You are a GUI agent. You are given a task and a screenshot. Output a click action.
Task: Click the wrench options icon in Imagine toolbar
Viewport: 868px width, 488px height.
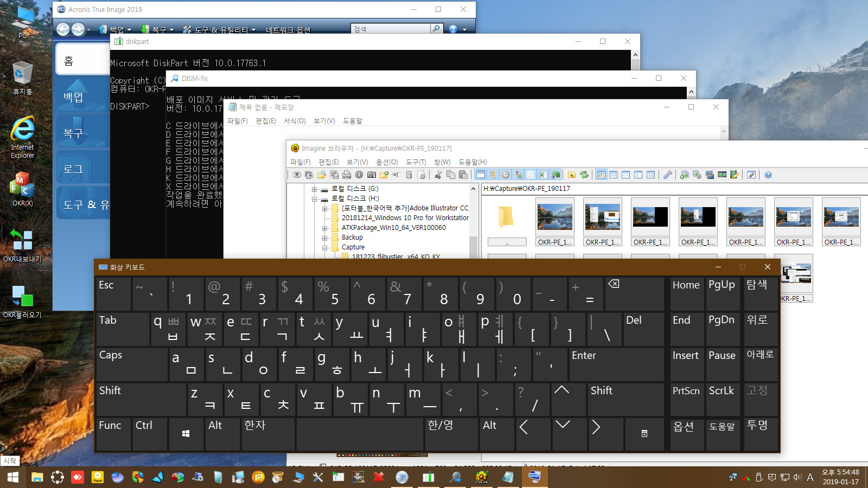(x=668, y=175)
